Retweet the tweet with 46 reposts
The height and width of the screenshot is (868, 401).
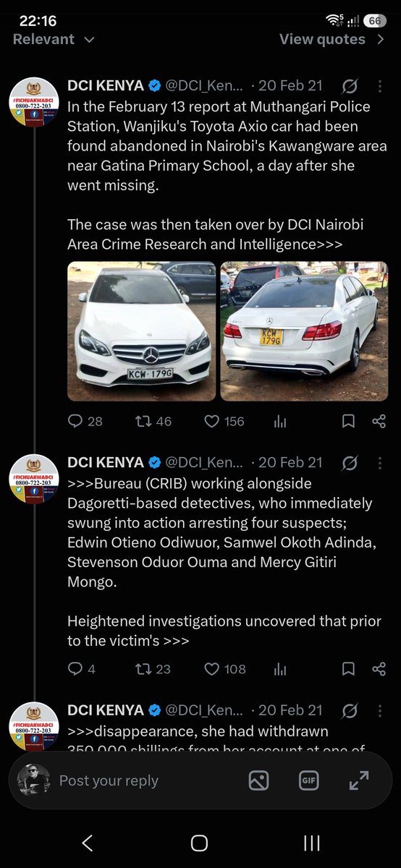coord(153,421)
